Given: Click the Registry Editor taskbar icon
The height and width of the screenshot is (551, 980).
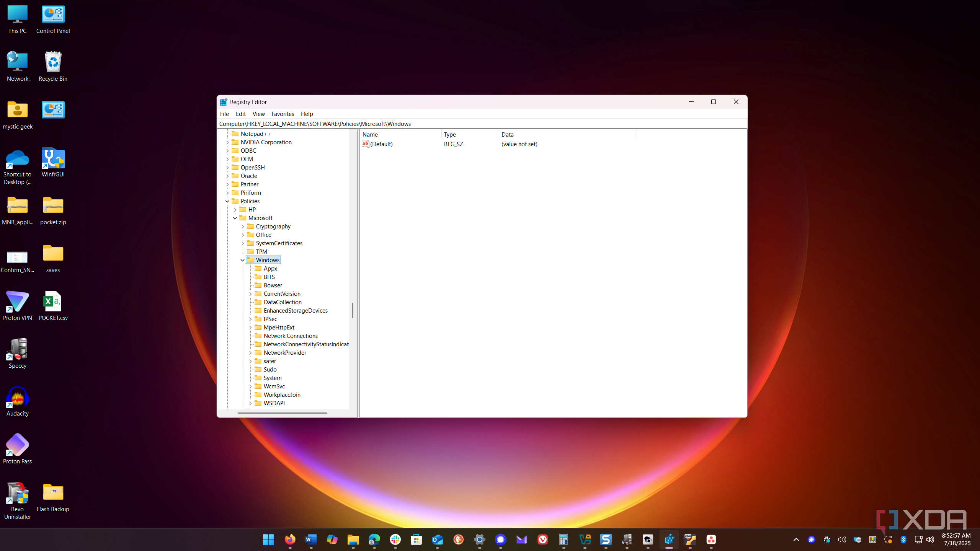Looking at the screenshot, I should pos(669,540).
